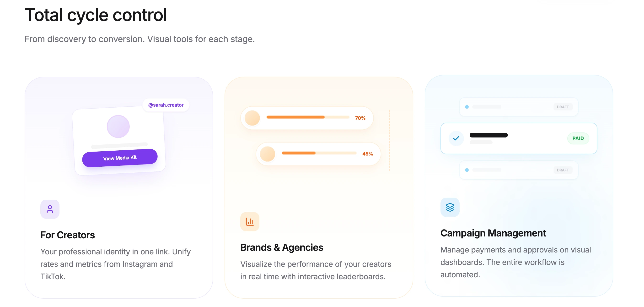Image resolution: width=644 pixels, height=307 pixels.
Task: Click the blue dot in top draft row
Action: [x=467, y=107]
